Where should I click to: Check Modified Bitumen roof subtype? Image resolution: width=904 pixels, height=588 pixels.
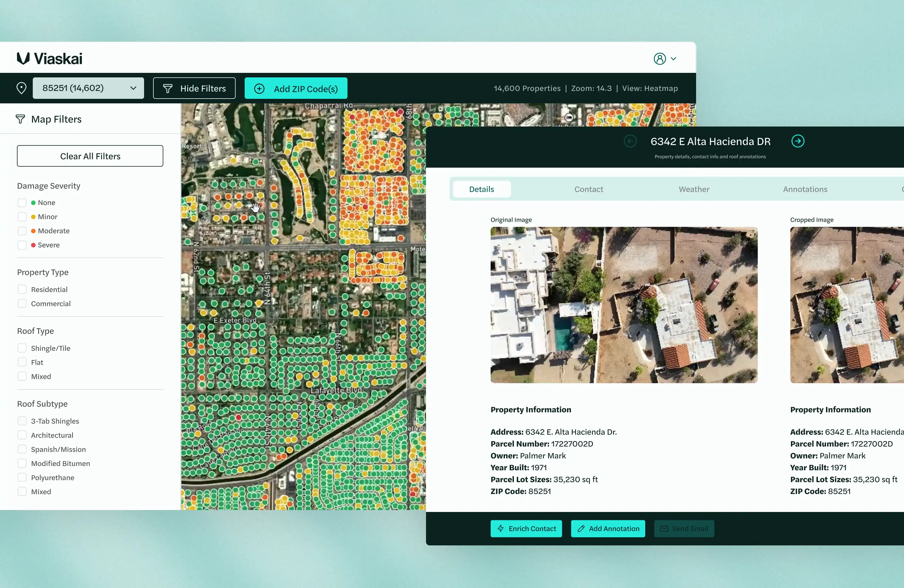(22, 463)
